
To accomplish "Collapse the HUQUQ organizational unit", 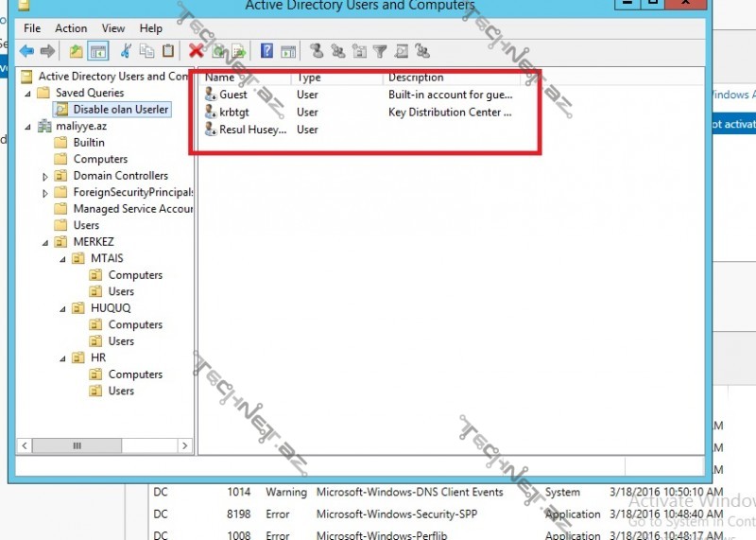I will (62, 308).
